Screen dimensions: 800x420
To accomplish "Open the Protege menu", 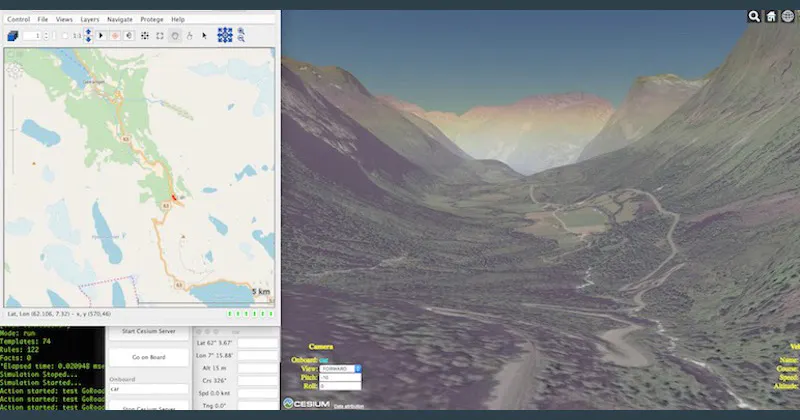I will click(x=152, y=19).
